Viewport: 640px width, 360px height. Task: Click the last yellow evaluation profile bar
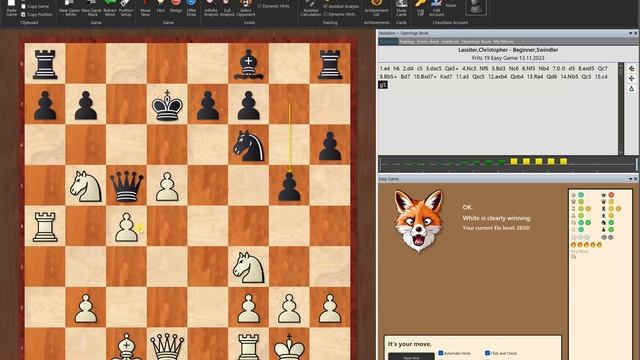click(563, 162)
